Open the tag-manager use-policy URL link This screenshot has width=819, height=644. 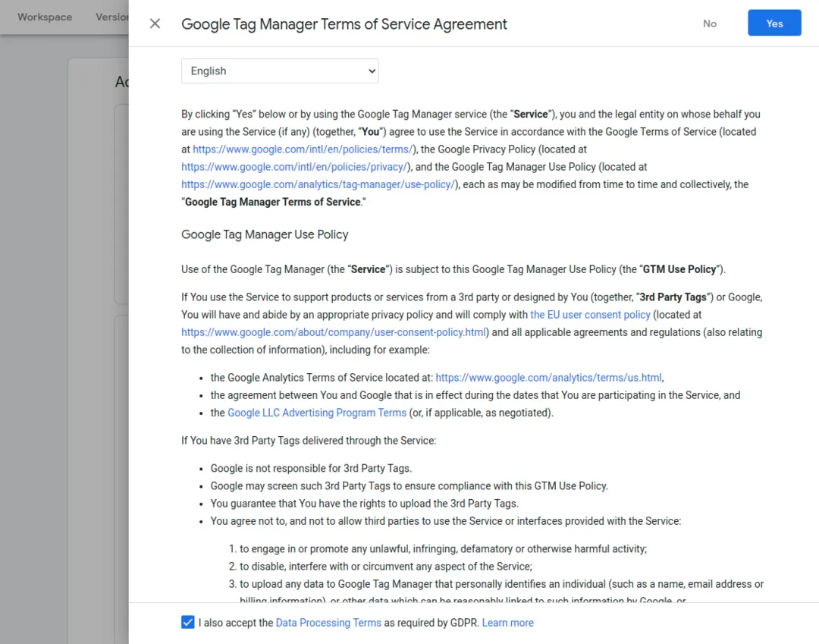(x=318, y=184)
